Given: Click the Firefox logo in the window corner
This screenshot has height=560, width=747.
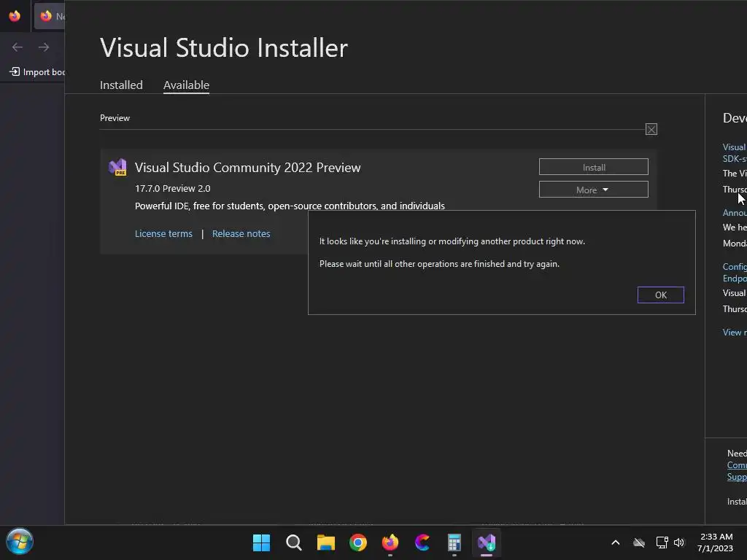Looking at the screenshot, I should coord(15,16).
